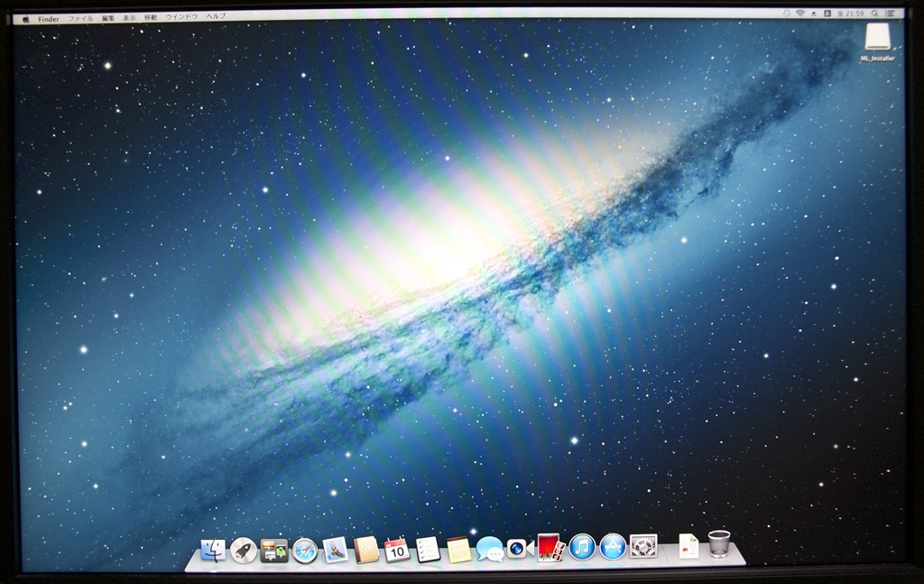Open Photo Booth icon in Dock

(551, 548)
